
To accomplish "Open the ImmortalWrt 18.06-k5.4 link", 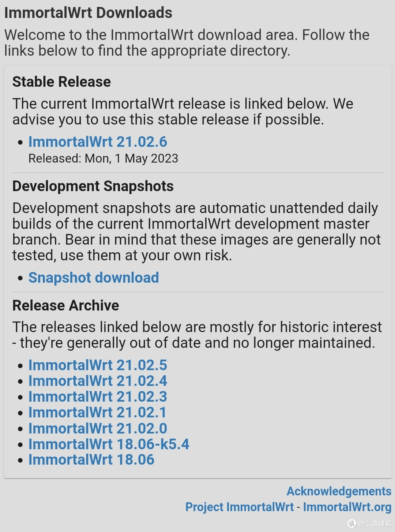I will coord(109,444).
